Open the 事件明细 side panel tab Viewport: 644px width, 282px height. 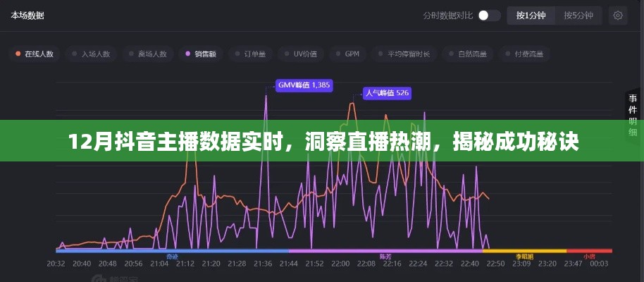(633, 115)
